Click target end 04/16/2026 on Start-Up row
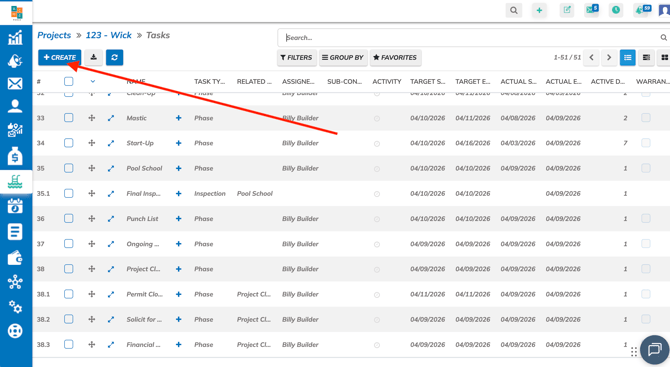 [473, 143]
